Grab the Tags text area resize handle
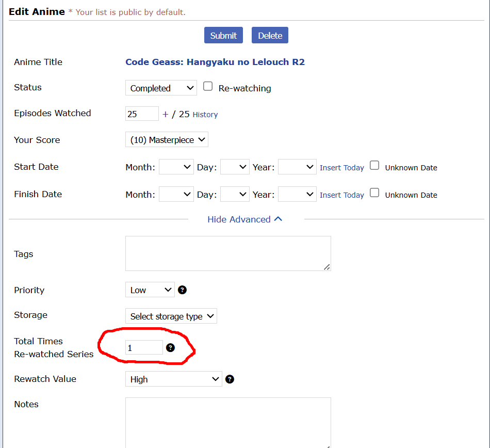Screen dimensions: 490x448 [x=327, y=267]
